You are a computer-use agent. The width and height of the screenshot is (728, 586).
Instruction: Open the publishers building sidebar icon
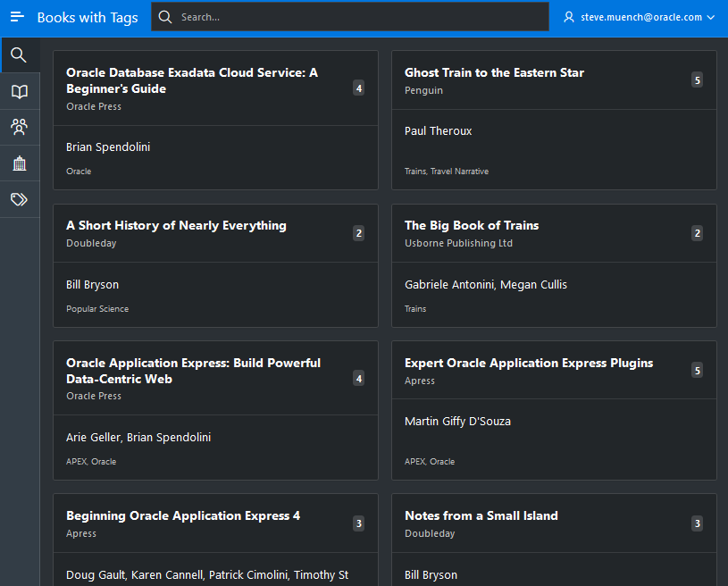click(x=19, y=163)
